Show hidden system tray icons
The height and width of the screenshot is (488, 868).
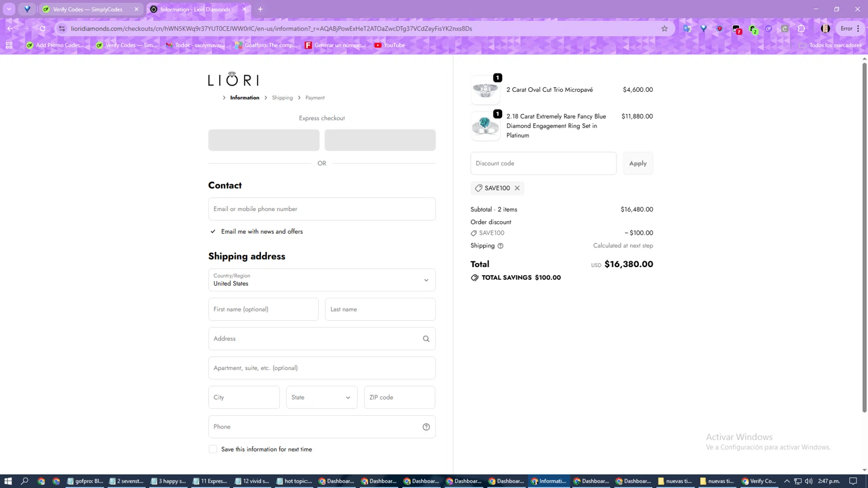(787, 481)
